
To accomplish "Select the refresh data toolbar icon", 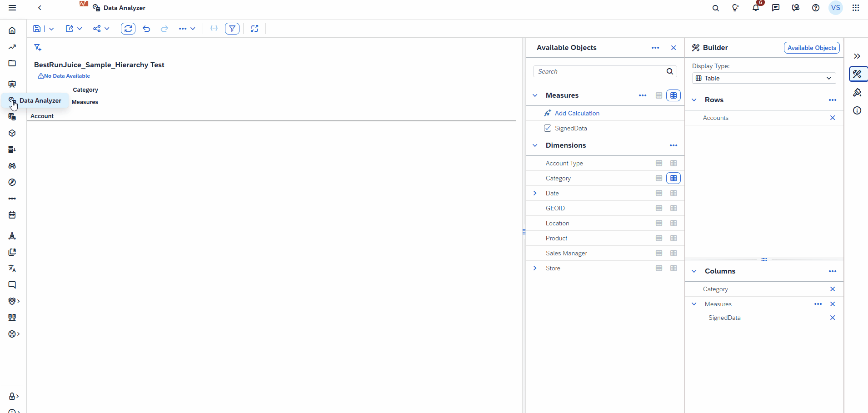I will click(129, 28).
